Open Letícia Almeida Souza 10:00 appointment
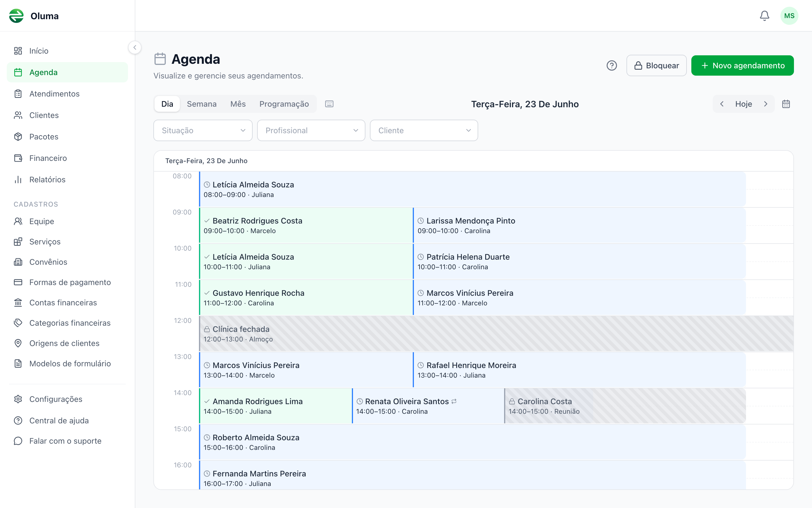This screenshot has width=812, height=508. (x=306, y=261)
